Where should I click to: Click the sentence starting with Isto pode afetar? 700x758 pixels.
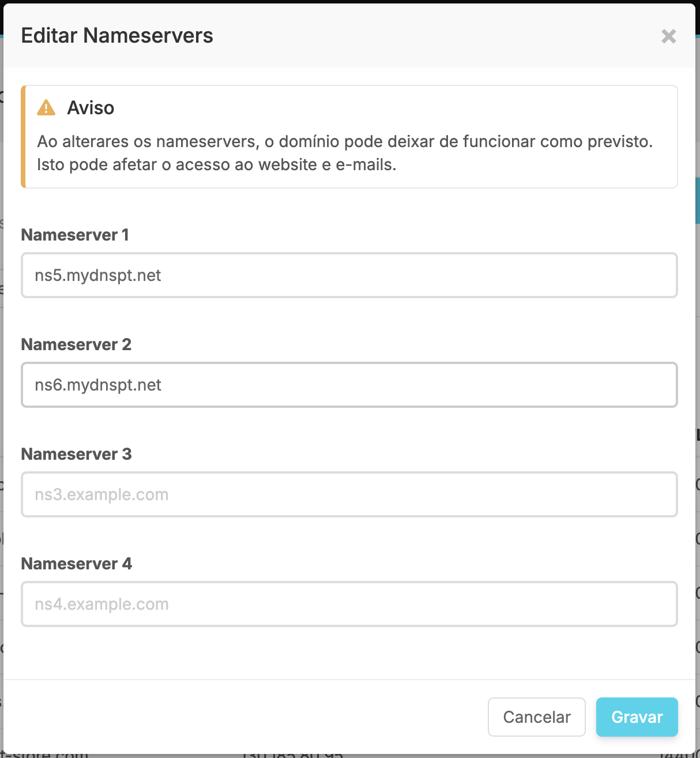click(216, 164)
